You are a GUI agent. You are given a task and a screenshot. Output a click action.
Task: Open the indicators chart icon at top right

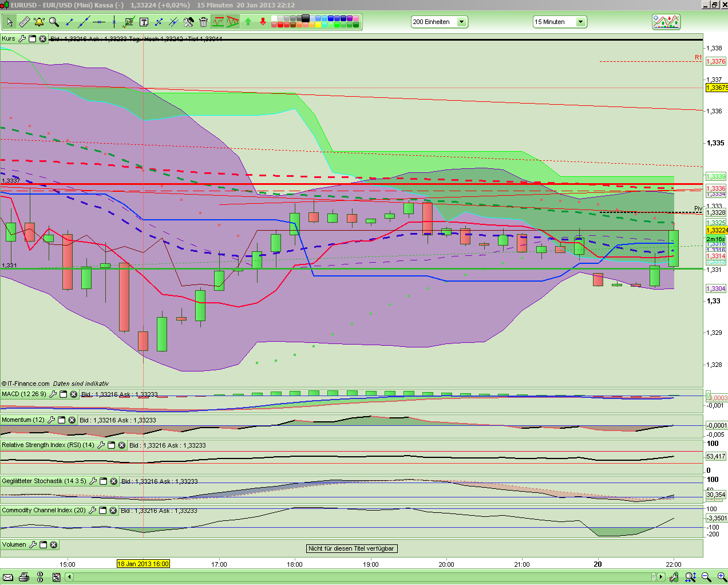[666, 22]
